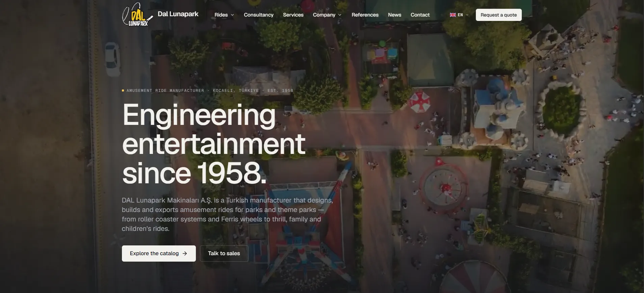The width and height of the screenshot is (644, 293).
Task: Open the EN language selector
Action: click(x=459, y=15)
